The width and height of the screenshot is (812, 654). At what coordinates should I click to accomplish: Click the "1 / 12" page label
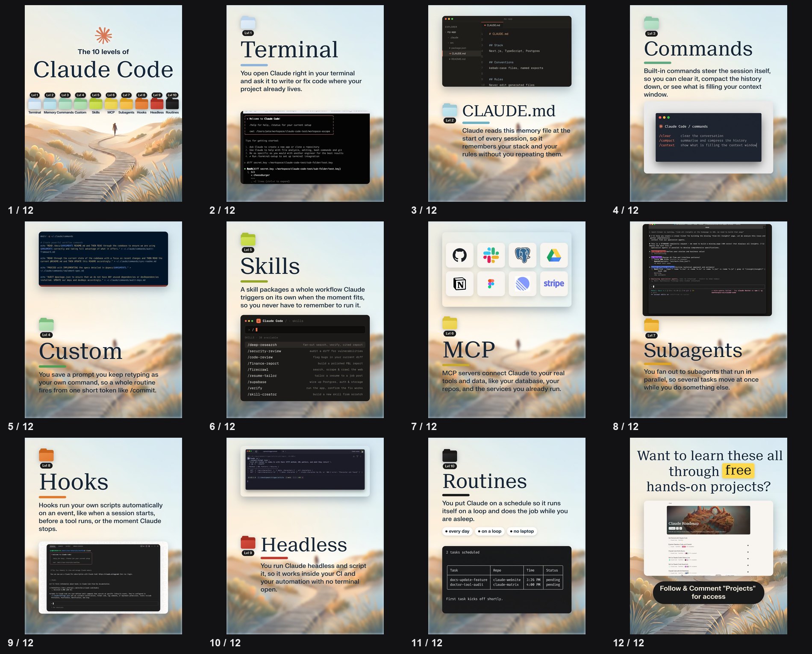21,210
